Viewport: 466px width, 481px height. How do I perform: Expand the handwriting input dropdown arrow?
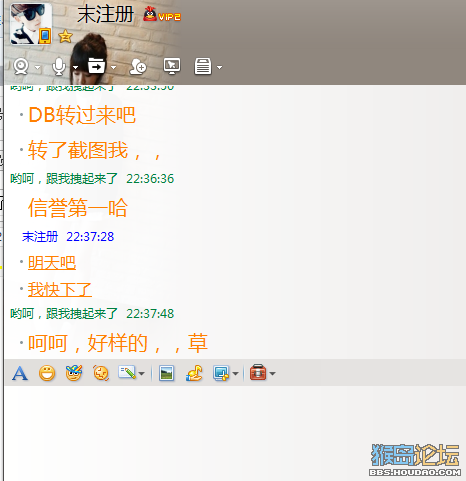coord(141,374)
